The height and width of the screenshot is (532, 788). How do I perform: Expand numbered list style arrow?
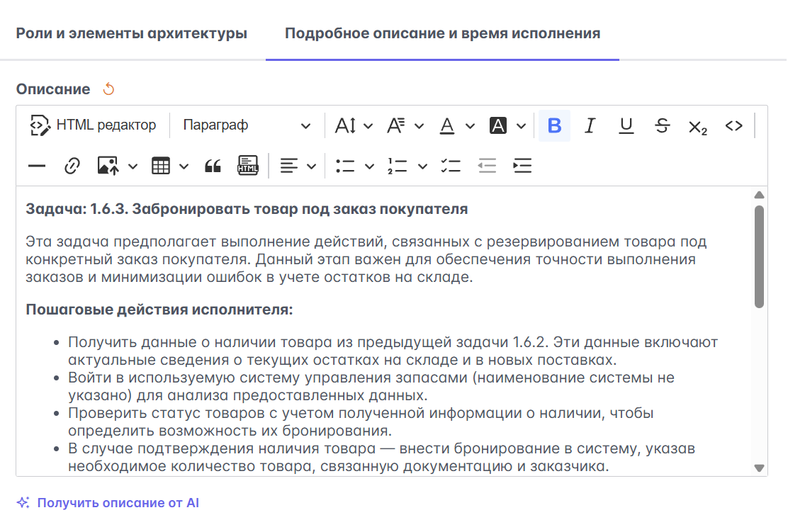[422, 166]
